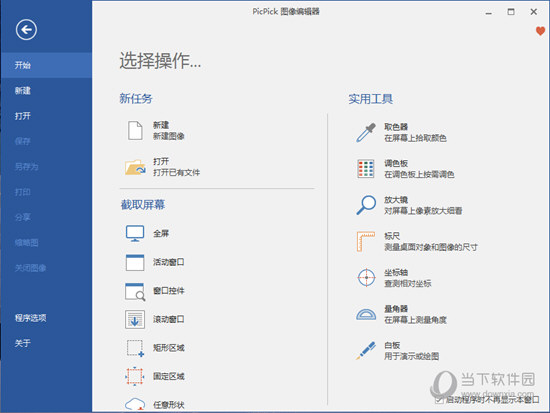Select 打开 in the sidebar menu
Screen dimensions: 550x413
coord(46,116)
